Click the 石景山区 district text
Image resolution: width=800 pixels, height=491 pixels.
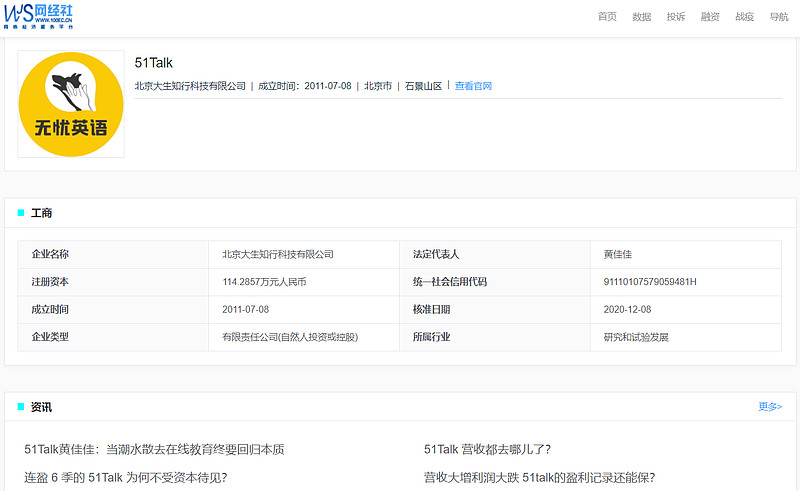tap(423, 86)
